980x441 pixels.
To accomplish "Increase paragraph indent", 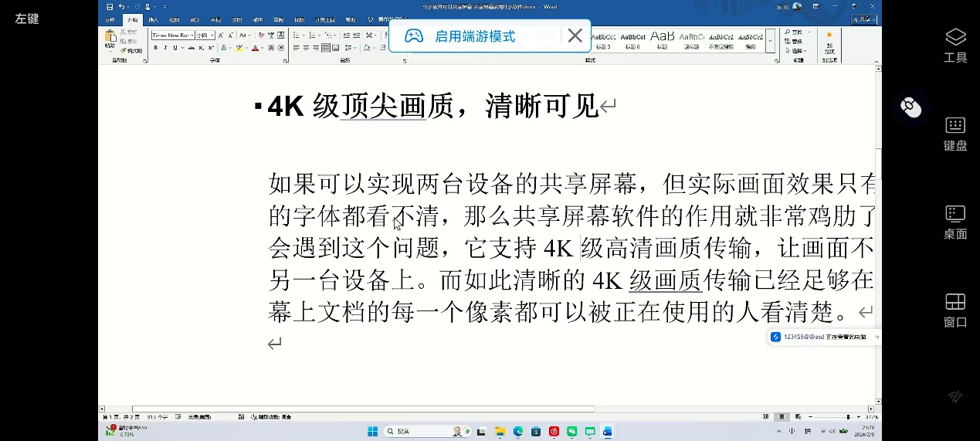I will [356, 36].
